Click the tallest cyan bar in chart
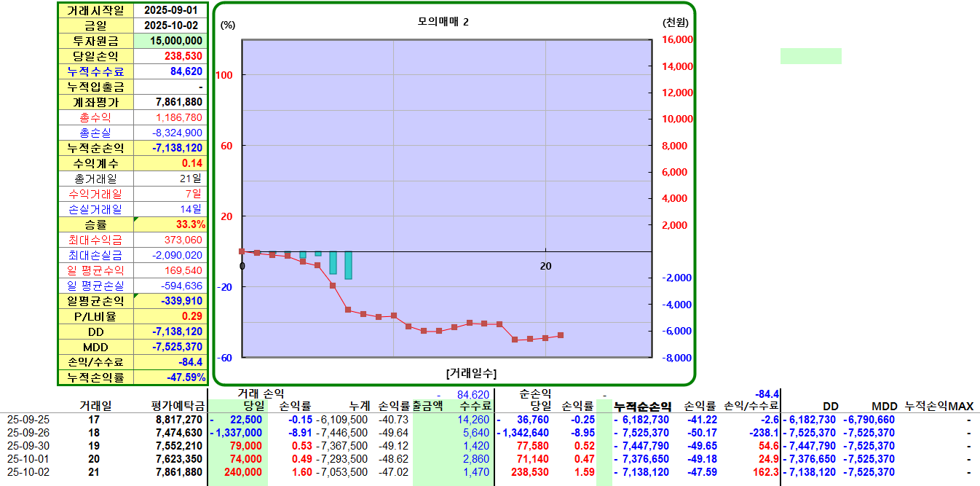 (x=349, y=265)
